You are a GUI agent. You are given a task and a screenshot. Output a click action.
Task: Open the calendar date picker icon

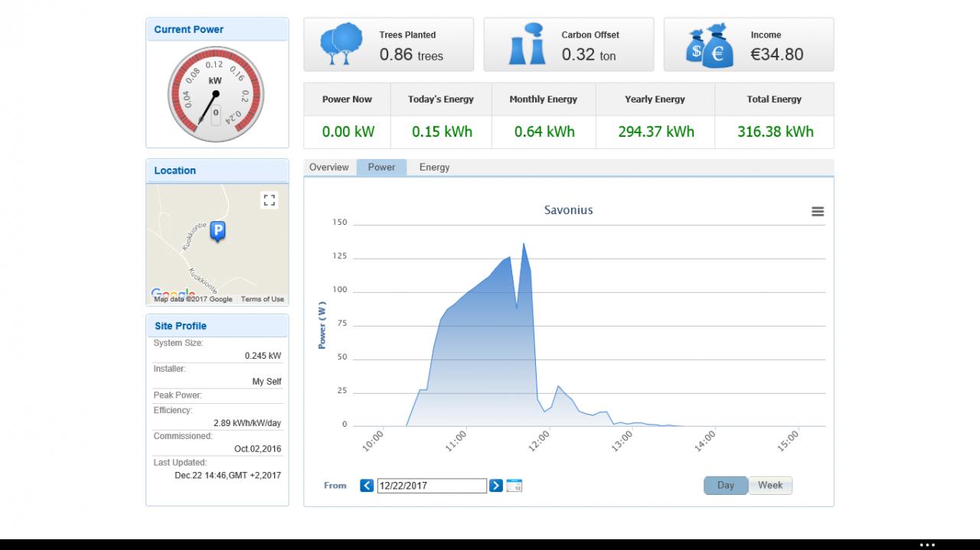514,486
